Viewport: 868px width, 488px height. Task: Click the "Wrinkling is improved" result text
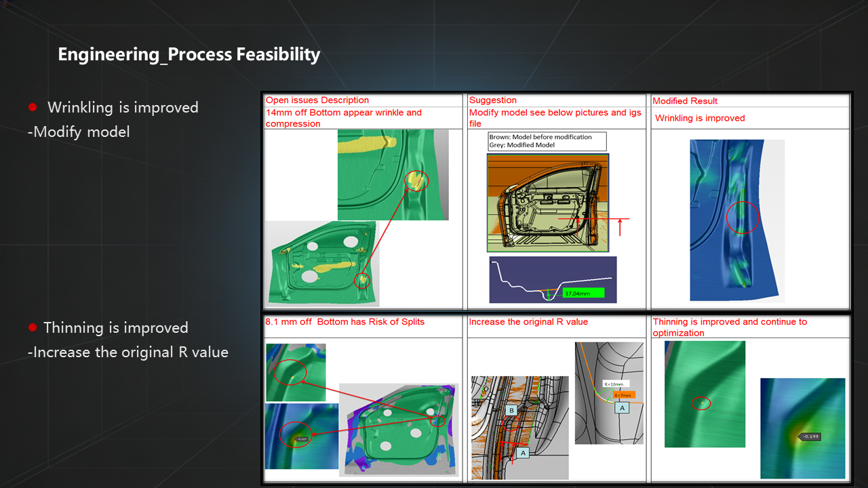click(699, 117)
